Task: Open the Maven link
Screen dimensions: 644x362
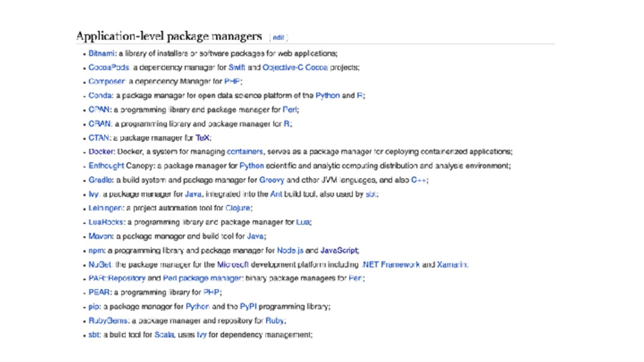Action: [x=101, y=236]
